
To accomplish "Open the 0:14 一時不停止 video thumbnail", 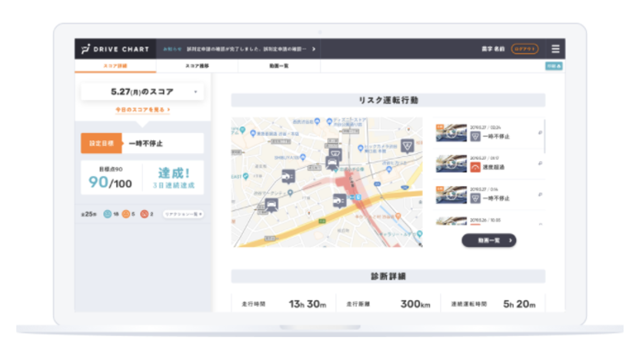I will coord(451,195).
